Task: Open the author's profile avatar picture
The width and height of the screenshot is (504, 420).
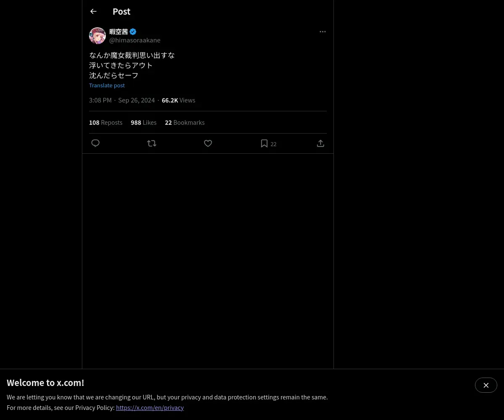Action: click(x=97, y=36)
